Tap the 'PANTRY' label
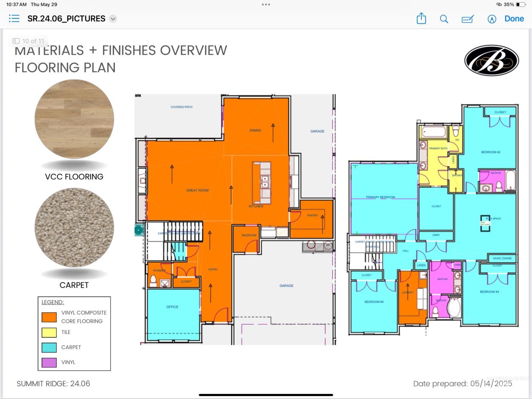Screen dimensions: 532x399 coord(312,215)
